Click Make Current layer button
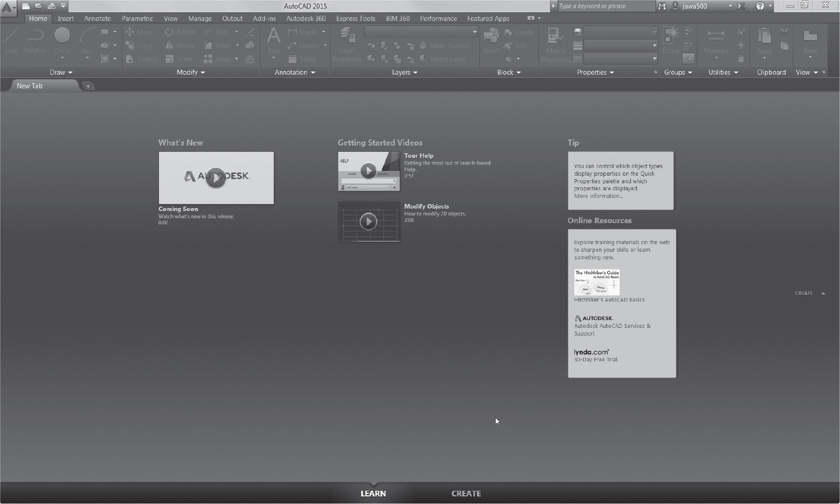The height and width of the screenshot is (504, 840). coord(444,46)
